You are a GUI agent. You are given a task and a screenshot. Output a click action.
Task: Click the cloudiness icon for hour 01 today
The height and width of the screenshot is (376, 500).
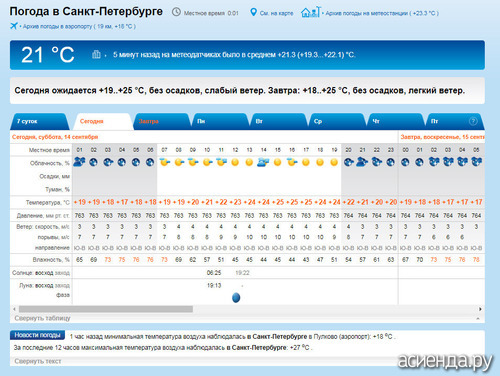click(x=79, y=162)
